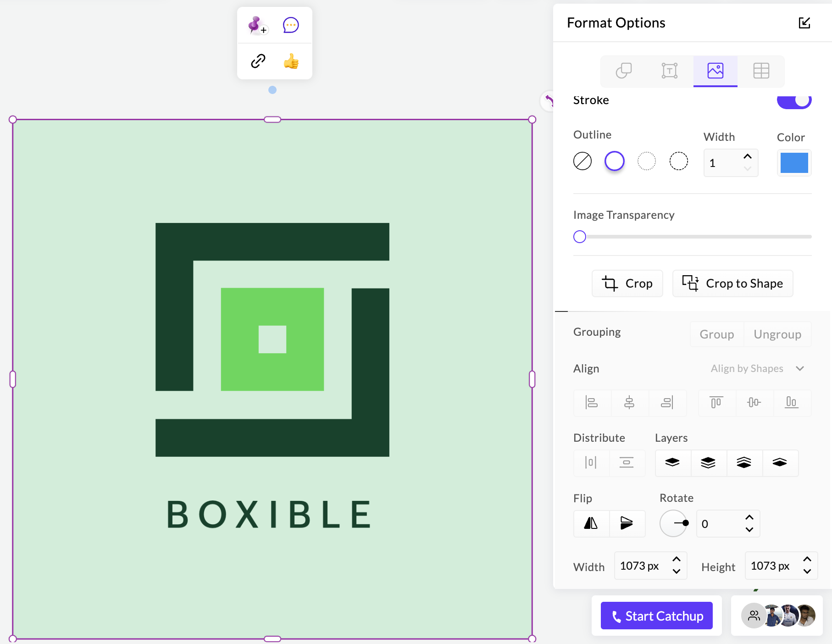Image resolution: width=832 pixels, height=644 pixels.
Task: Click the right-edge middle resize handle
Action: pyautogui.click(x=532, y=379)
